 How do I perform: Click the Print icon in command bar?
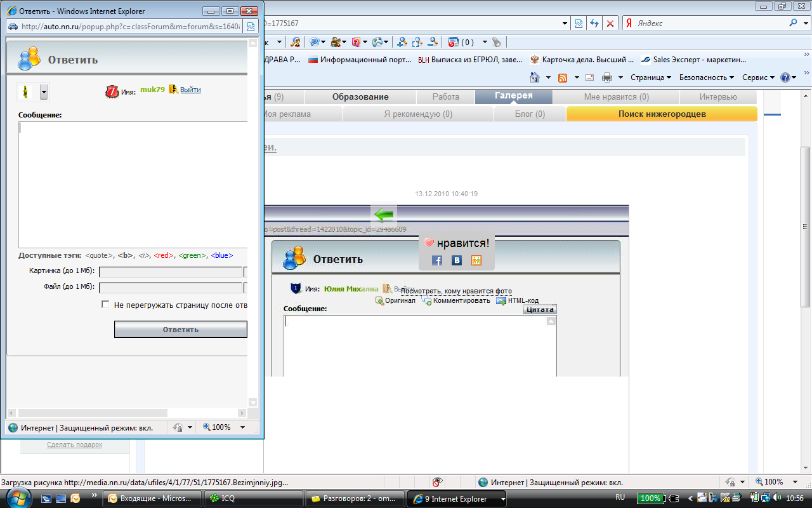(x=606, y=77)
